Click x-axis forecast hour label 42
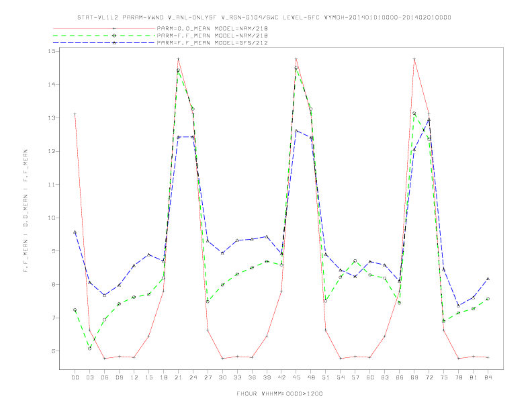 pyautogui.click(x=281, y=377)
